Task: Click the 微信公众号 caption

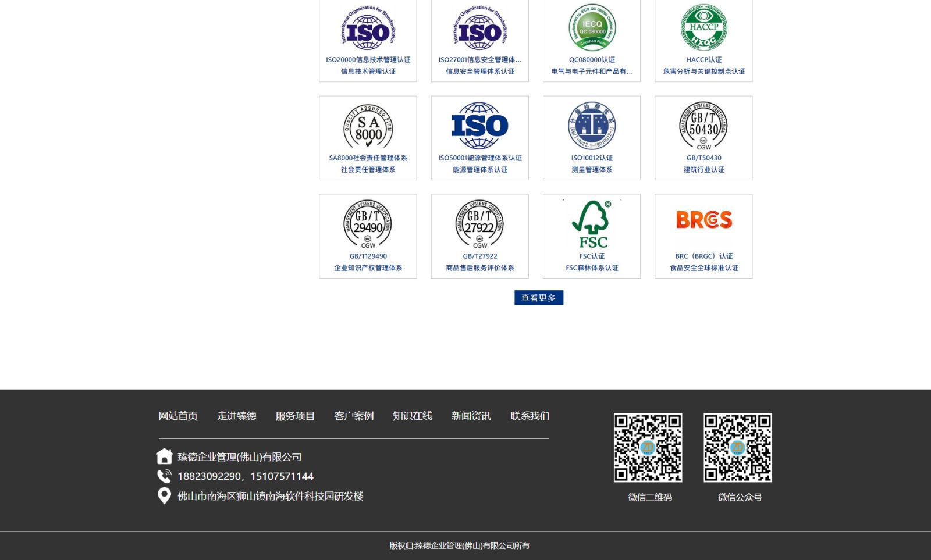Action: click(x=740, y=497)
